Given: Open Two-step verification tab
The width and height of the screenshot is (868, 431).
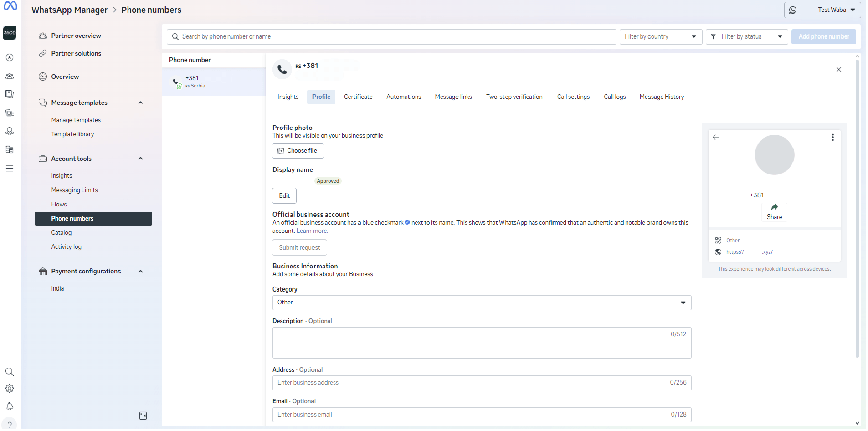Looking at the screenshot, I should click(514, 97).
